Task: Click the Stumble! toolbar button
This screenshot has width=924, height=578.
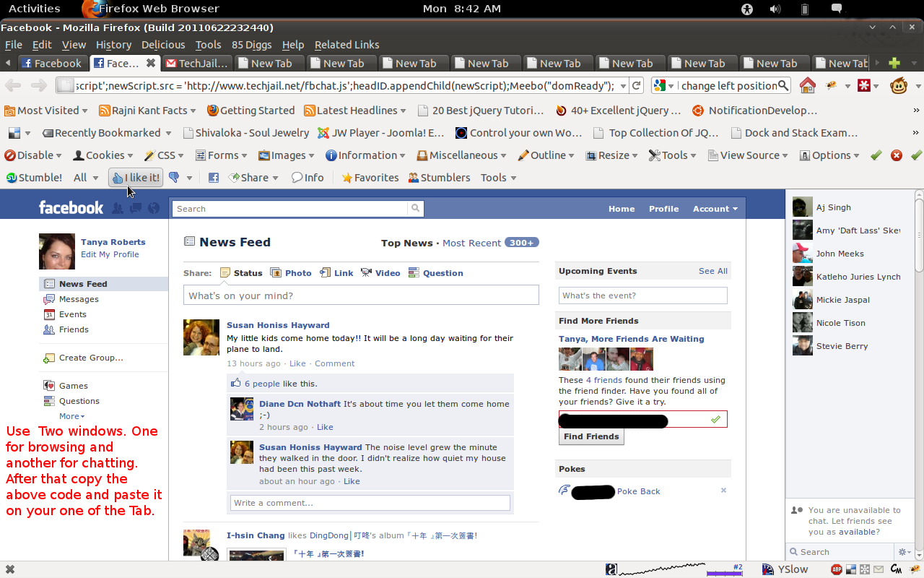Action: [34, 178]
